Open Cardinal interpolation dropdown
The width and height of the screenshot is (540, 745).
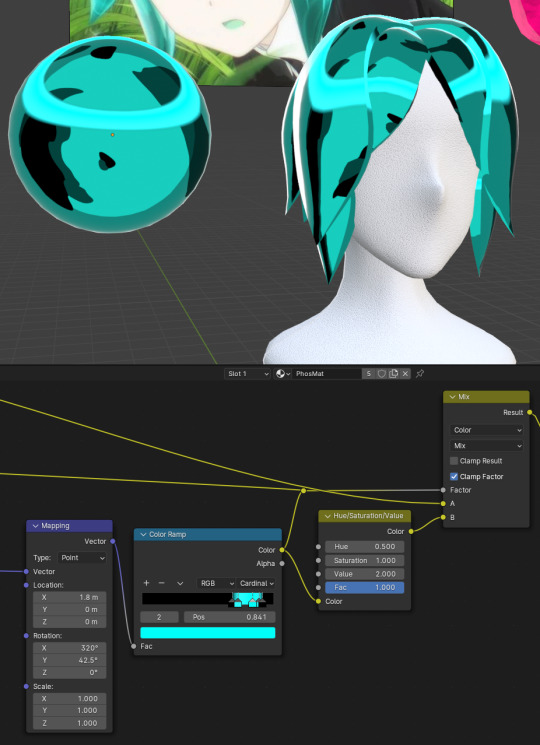(256, 583)
